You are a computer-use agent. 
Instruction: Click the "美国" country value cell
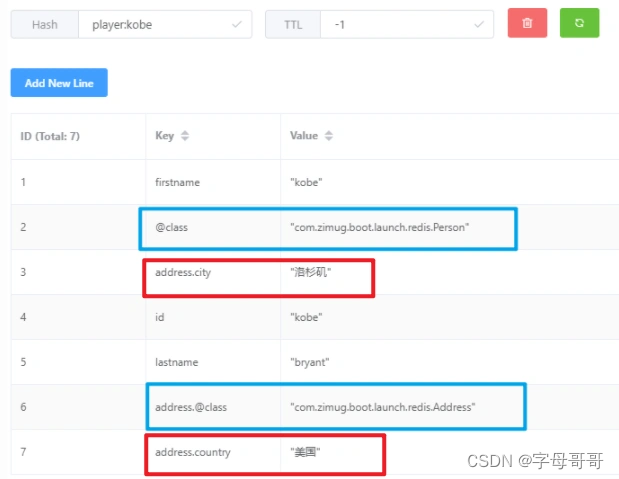pos(306,453)
